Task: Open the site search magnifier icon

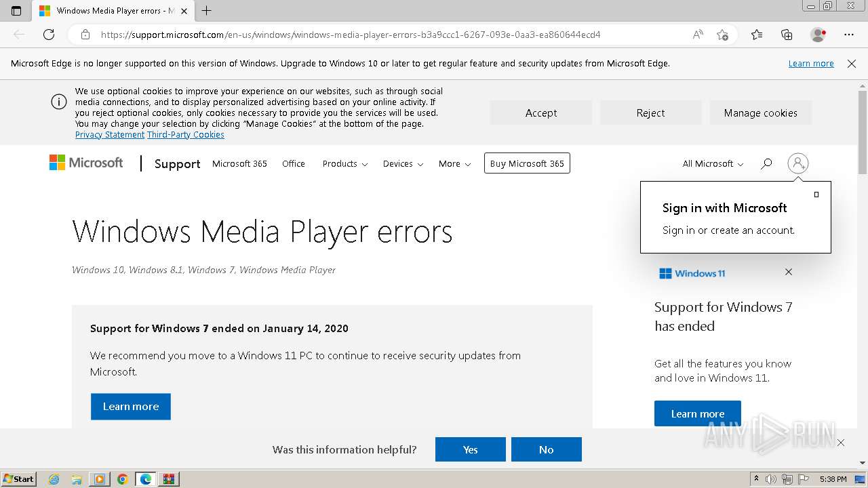Action: [766, 163]
